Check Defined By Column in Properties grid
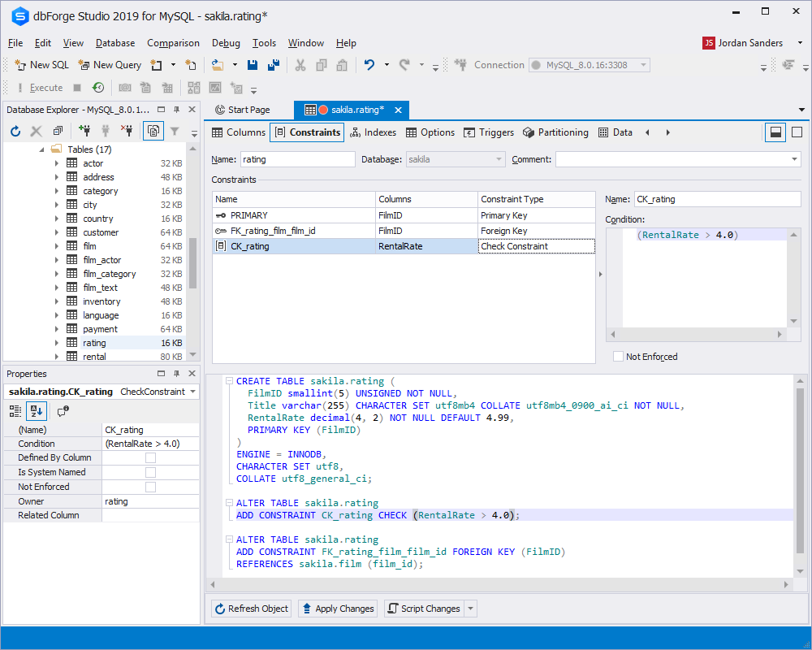This screenshot has width=812, height=650. coord(150,458)
